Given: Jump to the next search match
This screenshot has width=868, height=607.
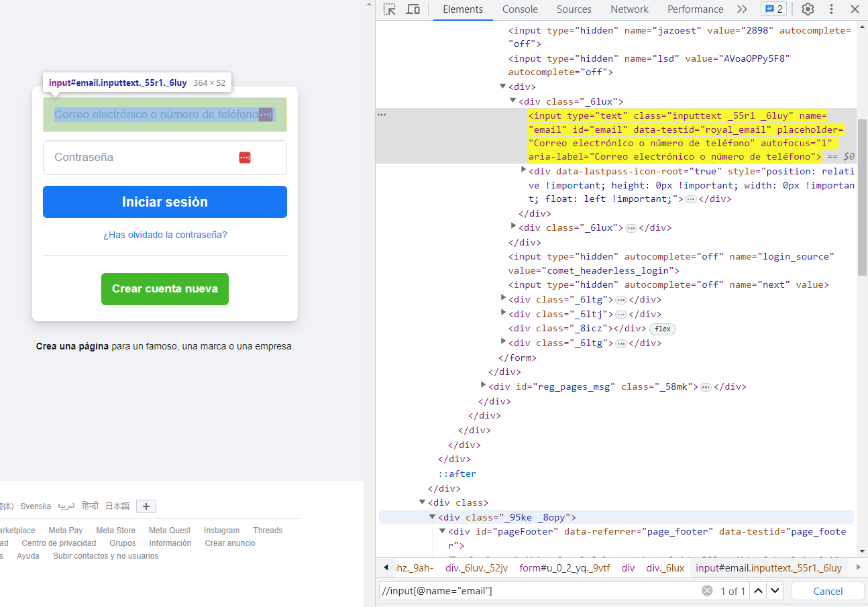Looking at the screenshot, I should coord(773,590).
